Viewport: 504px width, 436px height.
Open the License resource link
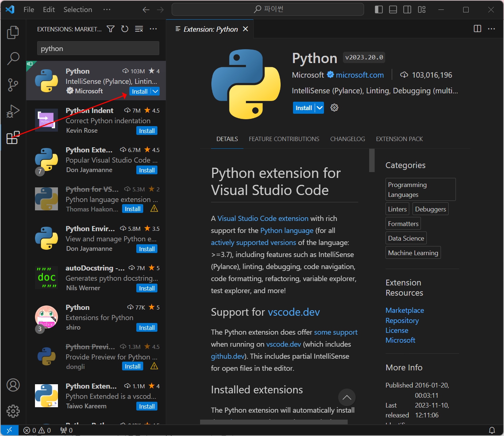397,330
